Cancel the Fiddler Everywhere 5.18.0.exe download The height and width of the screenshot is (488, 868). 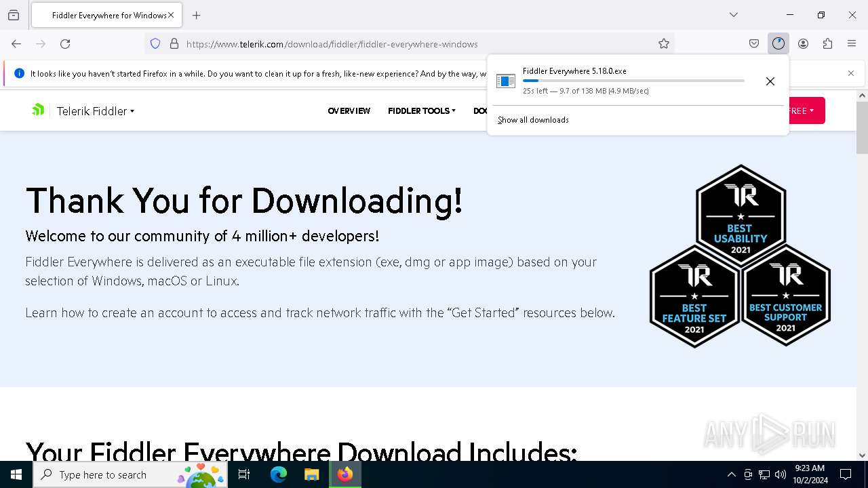click(770, 81)
